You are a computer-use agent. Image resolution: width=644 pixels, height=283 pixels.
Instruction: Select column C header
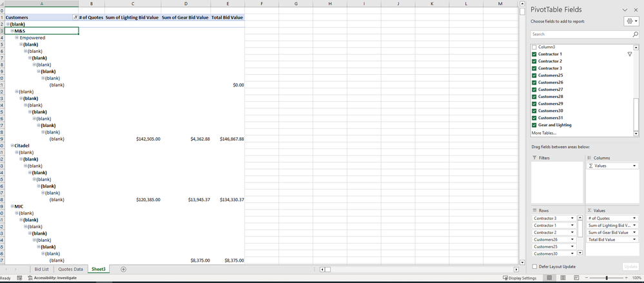(x=133, y=4)
